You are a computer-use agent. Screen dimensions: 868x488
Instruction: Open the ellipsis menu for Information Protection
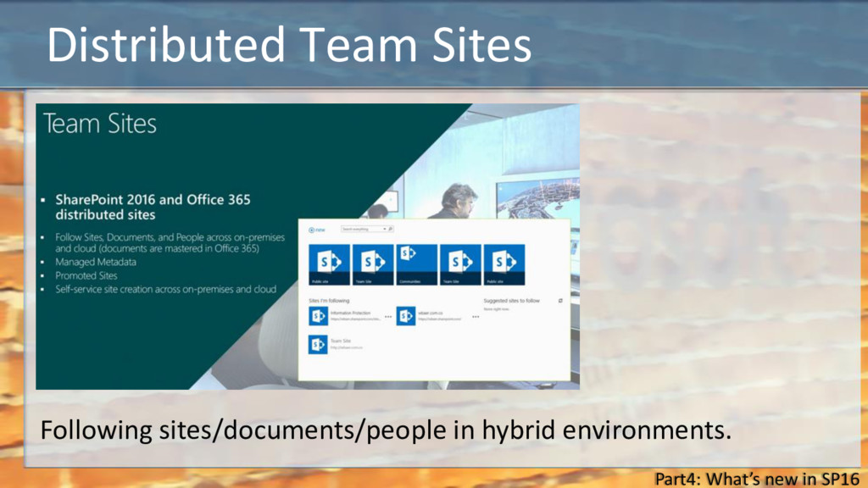pos(388,317)
